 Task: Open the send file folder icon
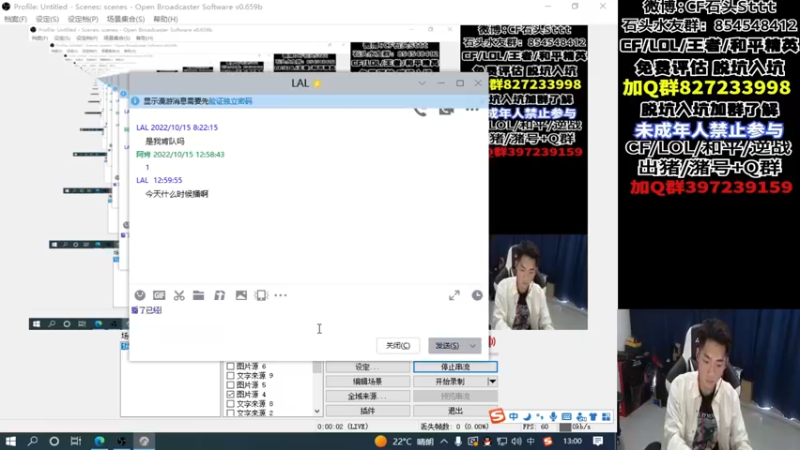[198, 295]
